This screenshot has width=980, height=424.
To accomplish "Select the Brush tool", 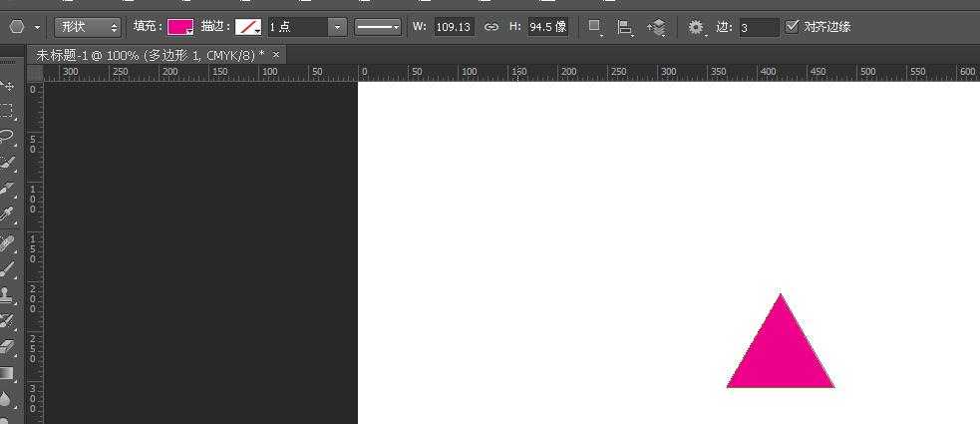I will pos(8,267).
